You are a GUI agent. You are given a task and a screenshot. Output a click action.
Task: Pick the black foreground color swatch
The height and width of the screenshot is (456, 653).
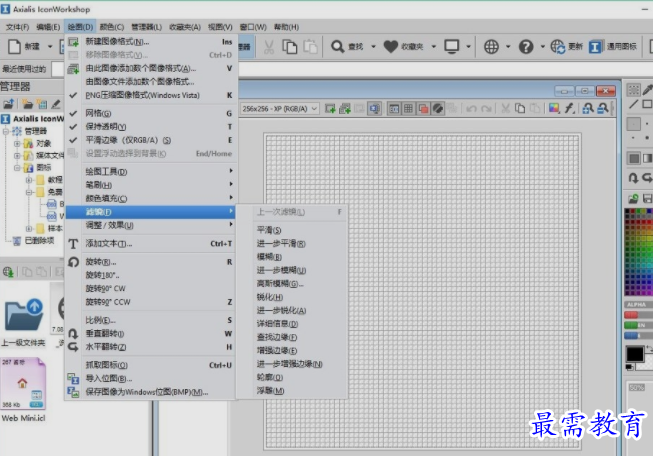pos(635,354)
